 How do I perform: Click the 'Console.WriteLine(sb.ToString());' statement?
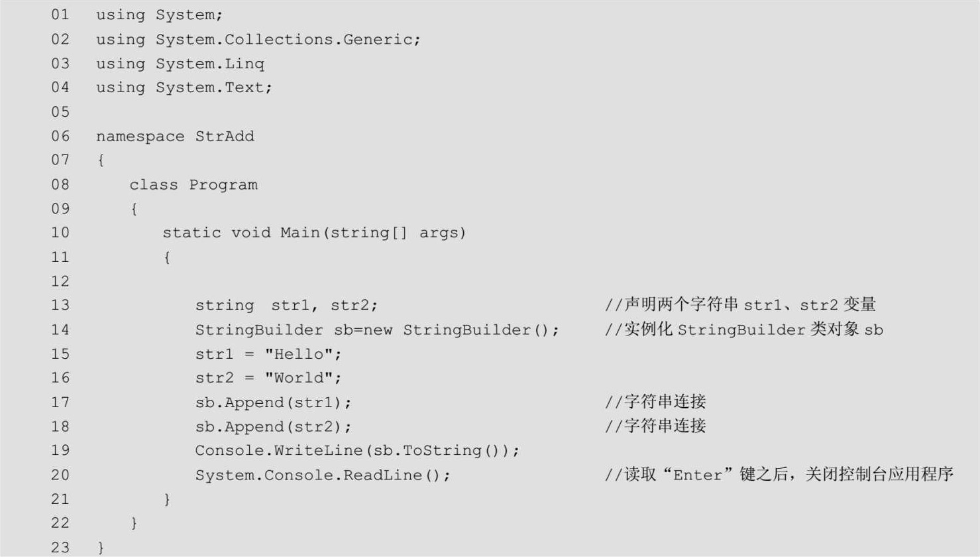(357, 451)
